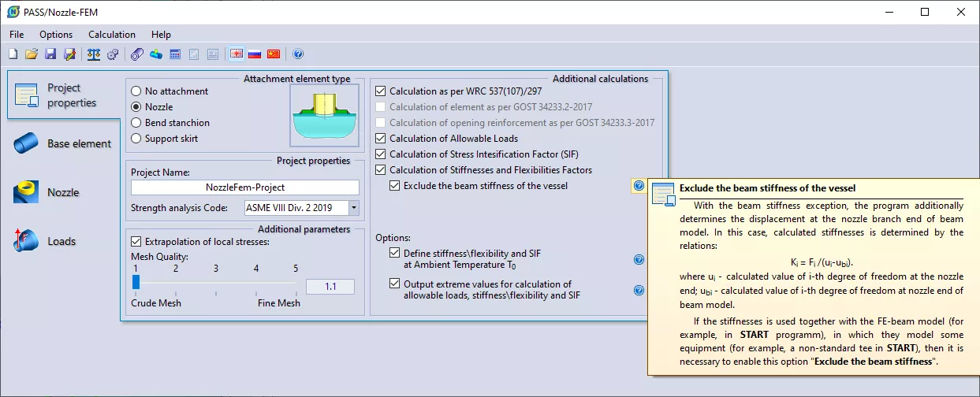The width and height of the screenshot is (980, 397).
Task: Click the Project Name input field
Action: (x=244, y=187)
